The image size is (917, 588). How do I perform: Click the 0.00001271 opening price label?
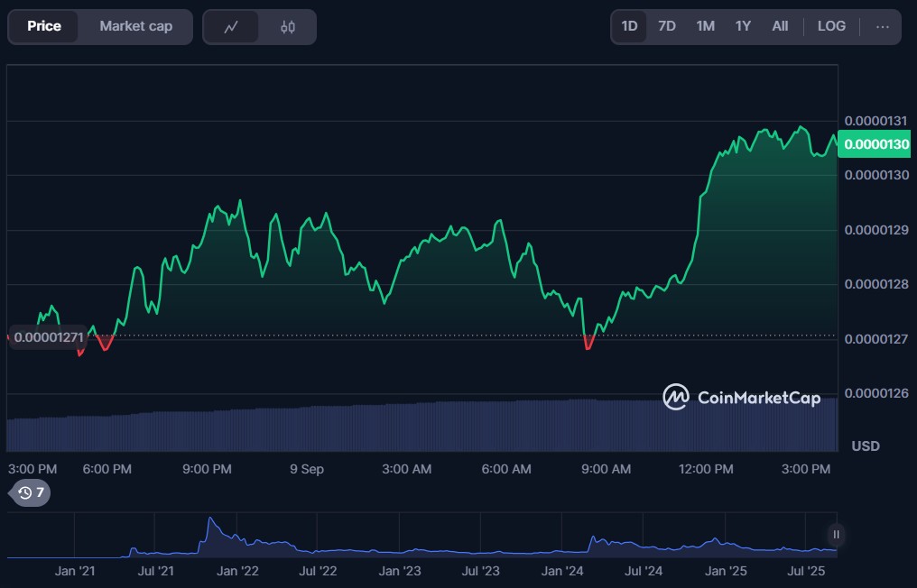[48, 336]
